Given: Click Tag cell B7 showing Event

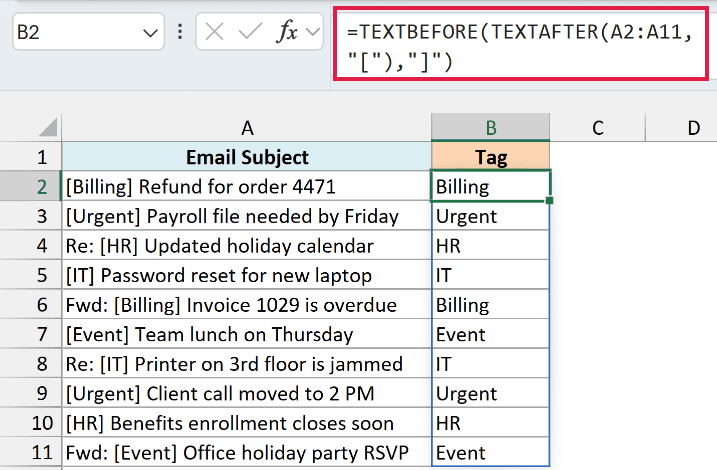Looking at the screenshot, I should coord(491,334).
